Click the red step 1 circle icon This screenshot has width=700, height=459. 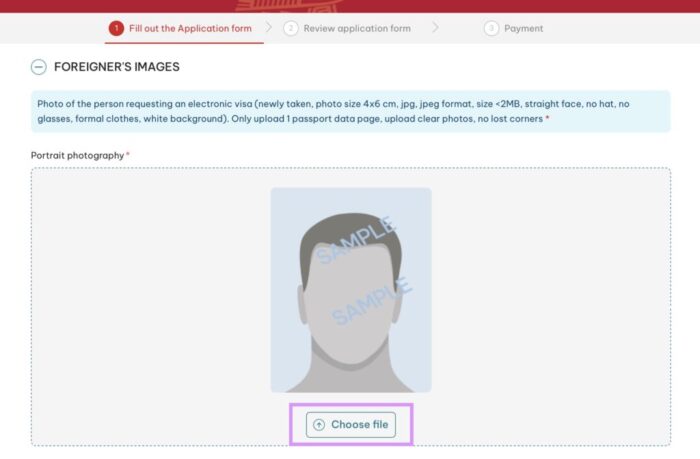[116, 29]
